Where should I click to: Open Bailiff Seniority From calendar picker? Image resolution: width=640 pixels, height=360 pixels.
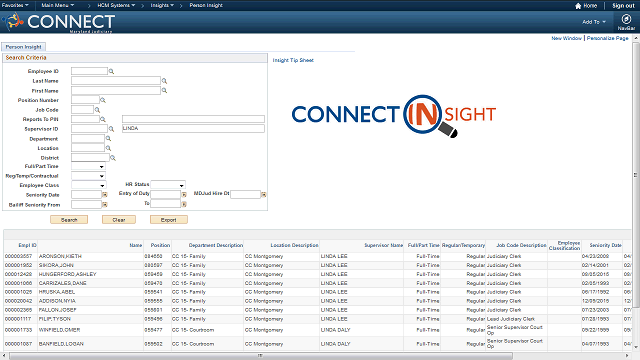coord(105,204)
